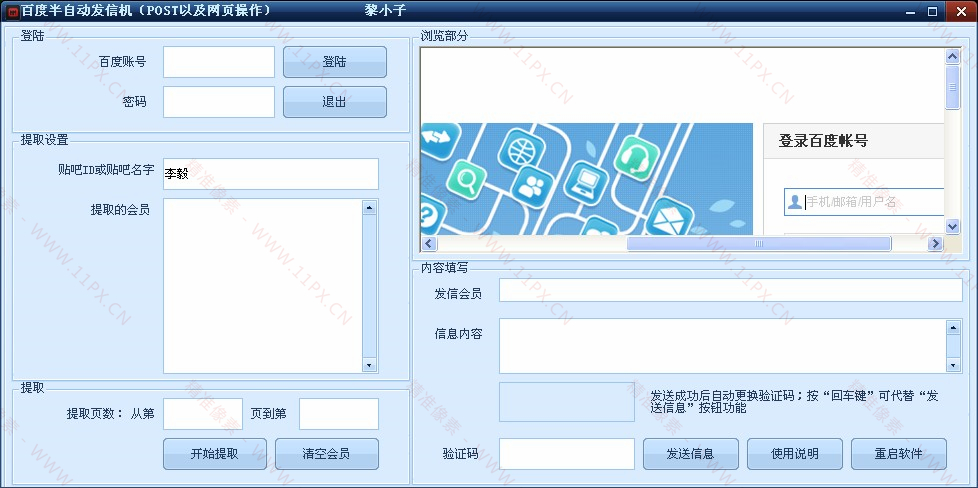Click the magnifier icon in the browser banner
978x488 pixels.
(x=466, y=181)
